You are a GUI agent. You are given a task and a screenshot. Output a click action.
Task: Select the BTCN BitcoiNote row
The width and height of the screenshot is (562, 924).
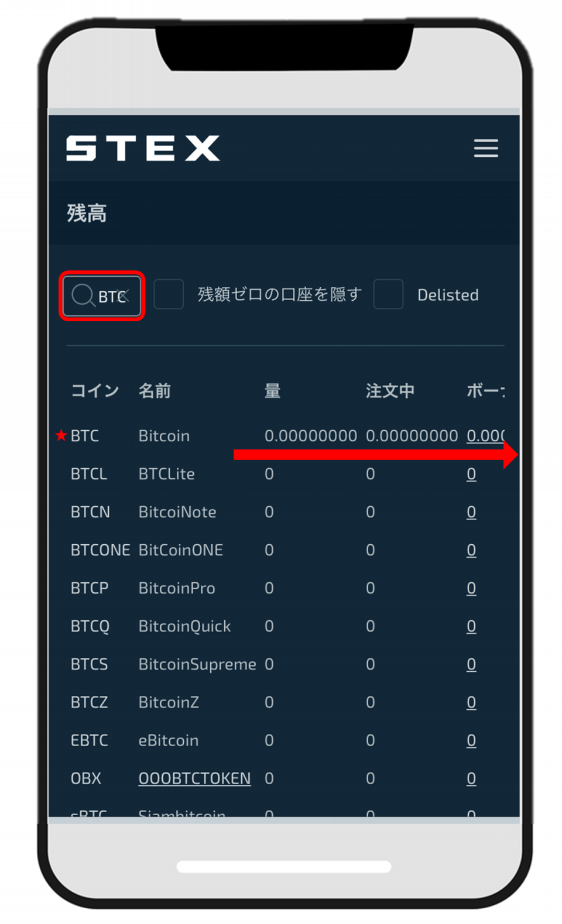pyautogui.click(x=285, y=512)
